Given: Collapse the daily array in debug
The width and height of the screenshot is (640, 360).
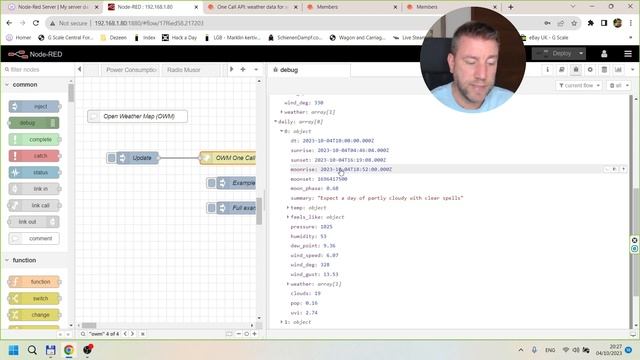Looking at the screenshot, I should (x=276, y=122).
